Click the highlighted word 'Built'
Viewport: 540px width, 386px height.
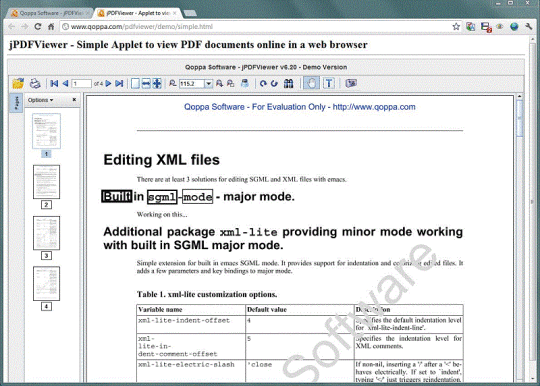point(117,196)
